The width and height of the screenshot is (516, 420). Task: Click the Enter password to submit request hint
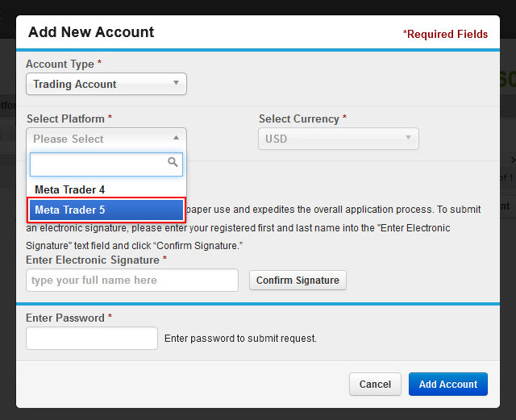pos(240,339)
